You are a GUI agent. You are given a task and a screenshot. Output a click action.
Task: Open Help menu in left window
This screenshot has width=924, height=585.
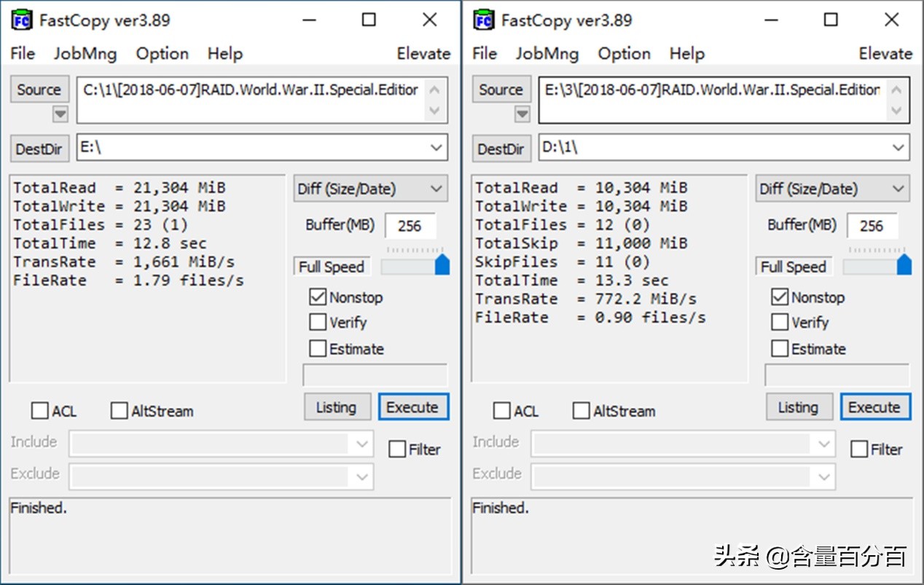224,53
